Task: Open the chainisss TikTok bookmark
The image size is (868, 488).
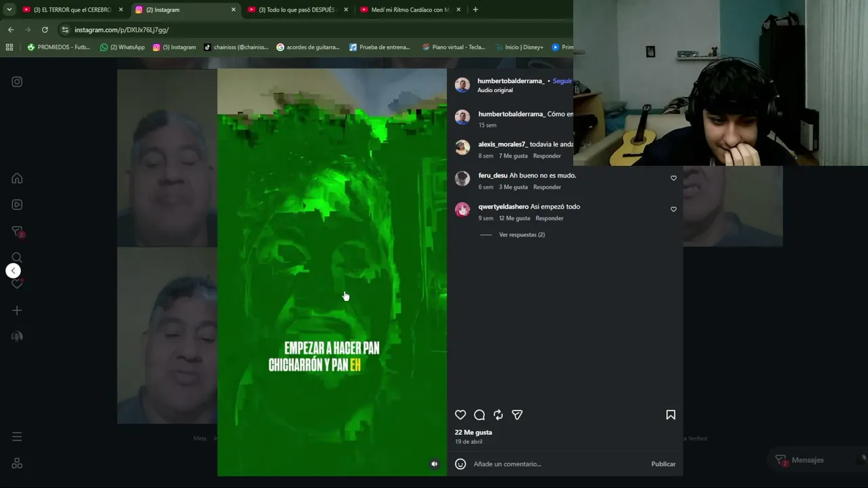Action: click(x=236, y=47)
